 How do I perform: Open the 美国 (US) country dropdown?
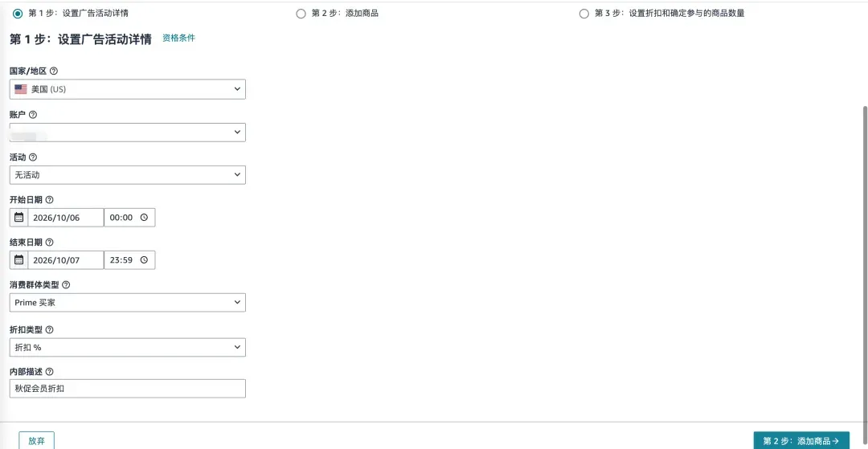[x=127, y=89]
